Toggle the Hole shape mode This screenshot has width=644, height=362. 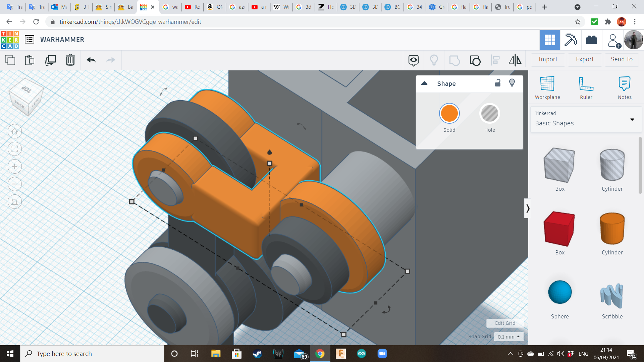489,114
